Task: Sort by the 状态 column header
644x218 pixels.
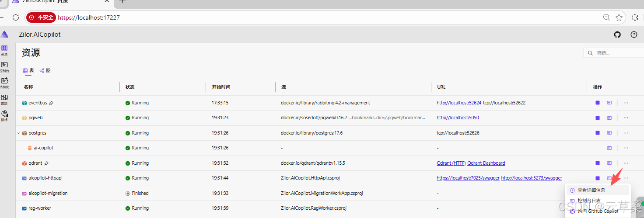Action: point(130,87)
